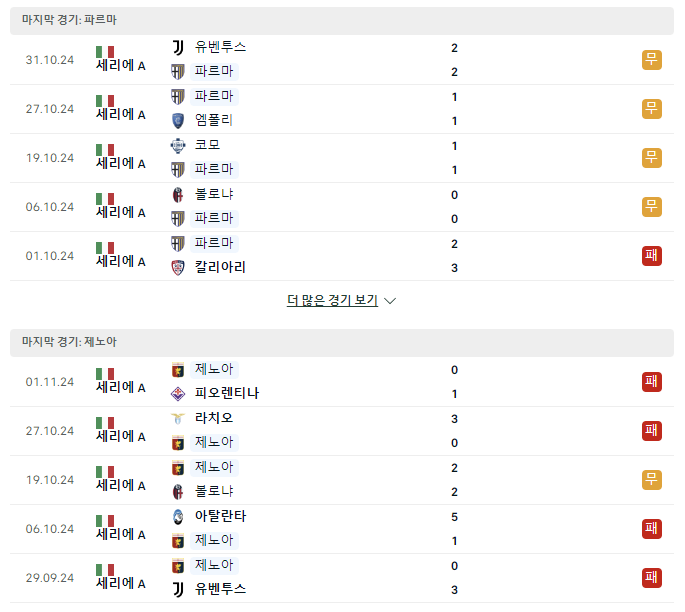Open the 29.09.24 Genoa vs Juventus match row
The image size is (685, 612).
[x=342, y=578]
